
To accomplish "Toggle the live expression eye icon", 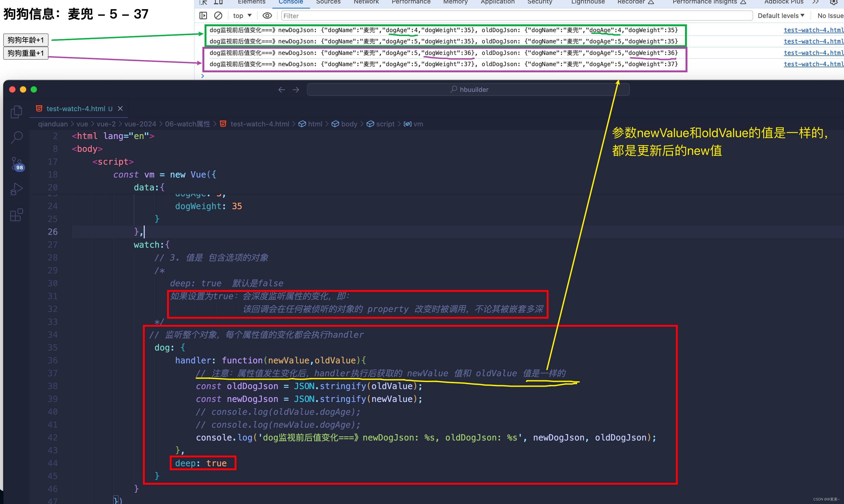I will coord(267,16).
